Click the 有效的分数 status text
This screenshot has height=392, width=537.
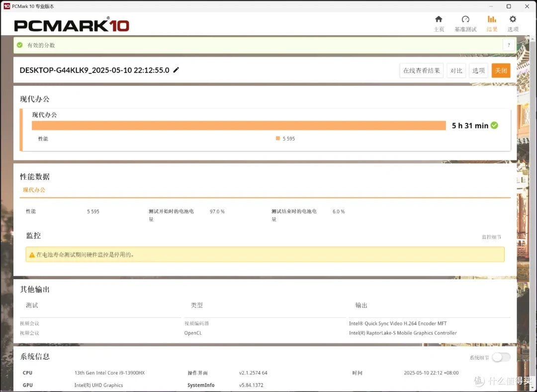point(41,45)
